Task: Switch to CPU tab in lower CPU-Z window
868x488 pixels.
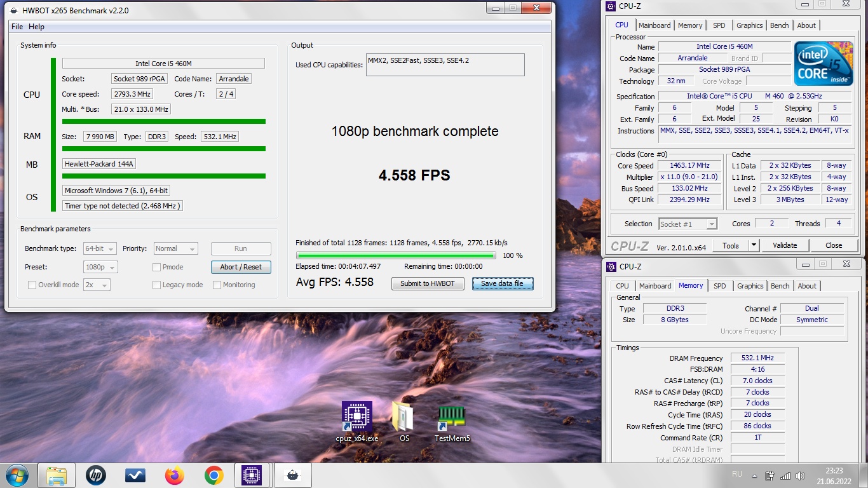Action: pos(622,286)
